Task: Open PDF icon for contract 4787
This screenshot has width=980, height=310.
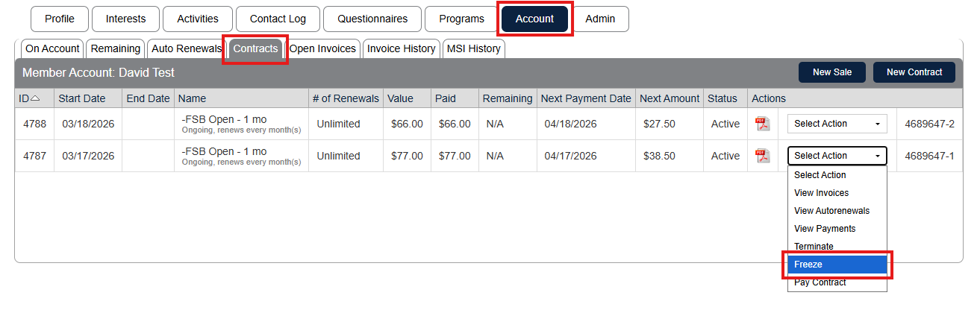Action: point(762,156)
